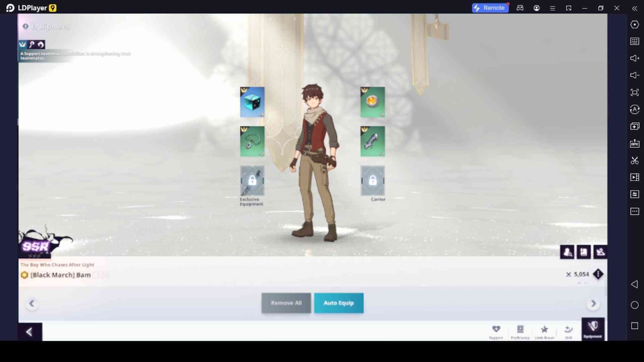Click the SSR rarity badge
Image resolution: width=644 pixels, height=362 pixels.
pos(35,246)
